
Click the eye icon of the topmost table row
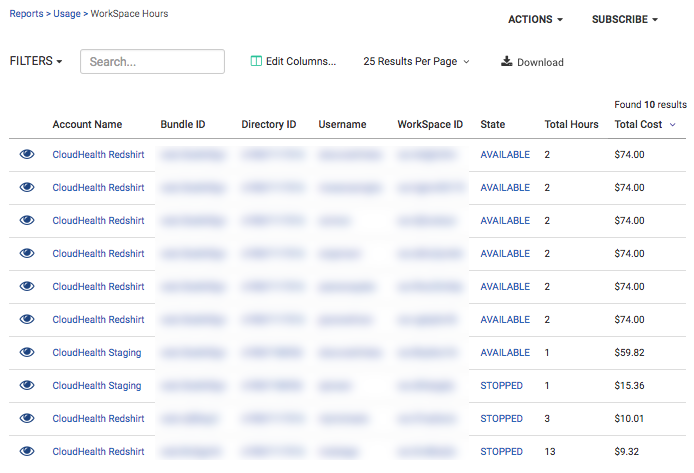27,154
